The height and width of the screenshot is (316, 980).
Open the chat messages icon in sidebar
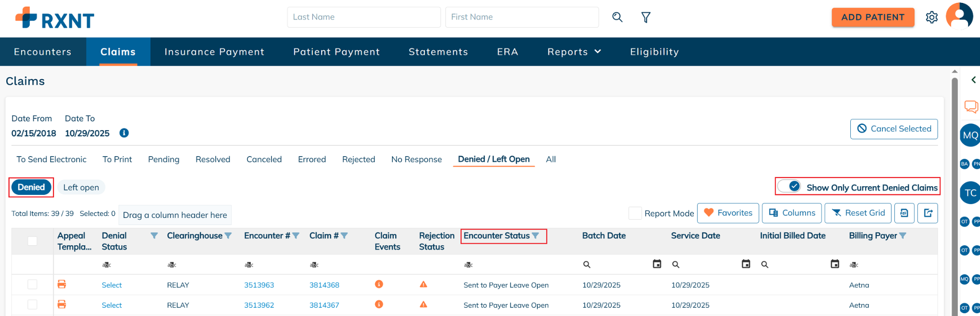[971, 106]
